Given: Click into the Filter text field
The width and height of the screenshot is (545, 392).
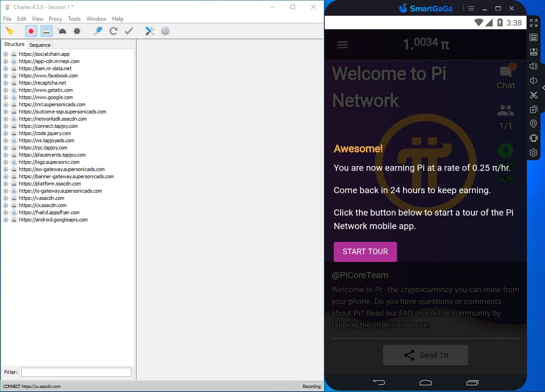Looking at the screenshot, I should click(76, 372).
